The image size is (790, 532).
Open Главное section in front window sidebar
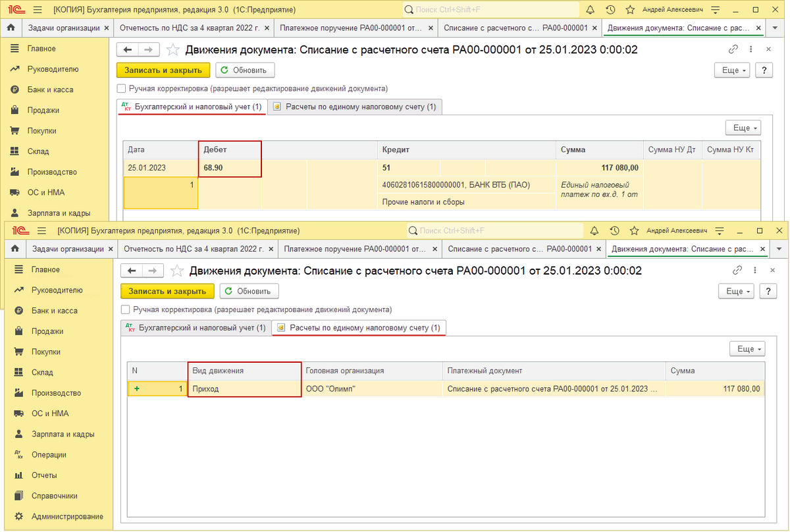pyautogui.click(x=46, y=269)
